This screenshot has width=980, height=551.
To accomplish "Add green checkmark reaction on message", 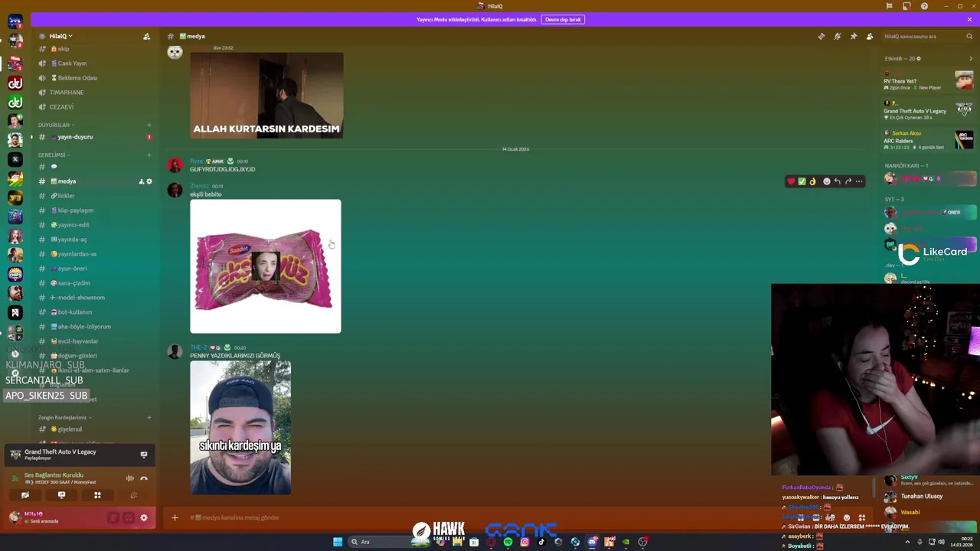I will tap(802, 181).
